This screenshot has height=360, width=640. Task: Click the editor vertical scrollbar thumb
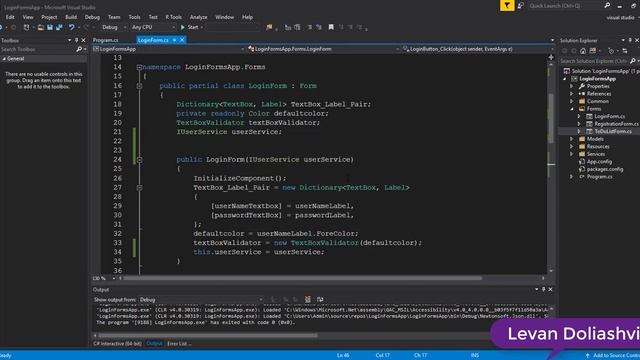[x=551, y=118]
